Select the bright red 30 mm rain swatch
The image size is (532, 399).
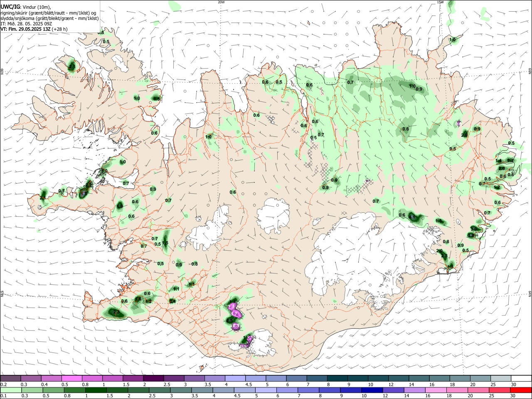522,390
